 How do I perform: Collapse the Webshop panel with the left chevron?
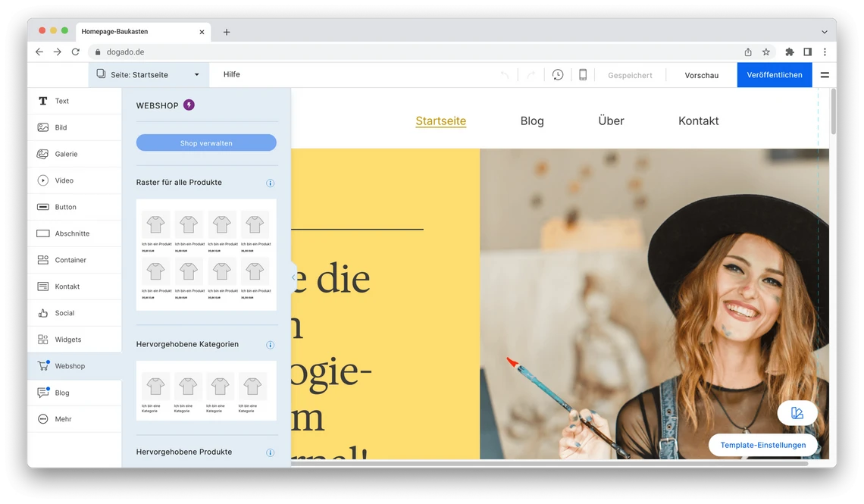click(293, 277)
